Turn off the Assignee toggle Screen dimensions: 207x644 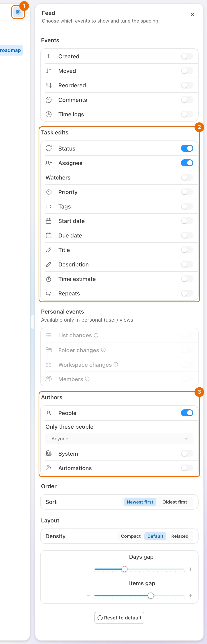(187, 163)
